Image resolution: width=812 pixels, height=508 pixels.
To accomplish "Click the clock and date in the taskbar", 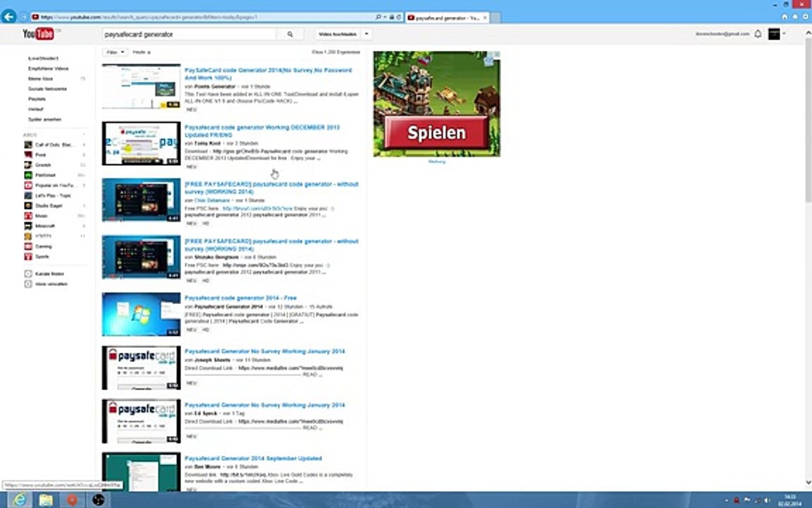I will coord(789,500).
